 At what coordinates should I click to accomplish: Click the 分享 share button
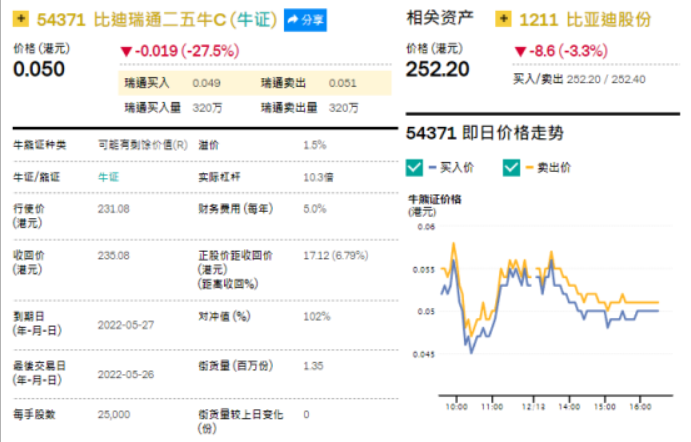click(305, 20)
